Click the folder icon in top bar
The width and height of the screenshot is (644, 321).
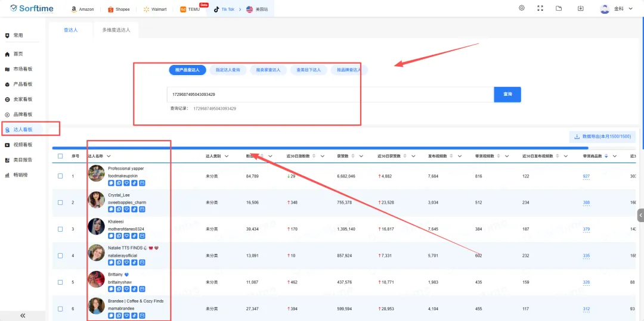point(559,8)
